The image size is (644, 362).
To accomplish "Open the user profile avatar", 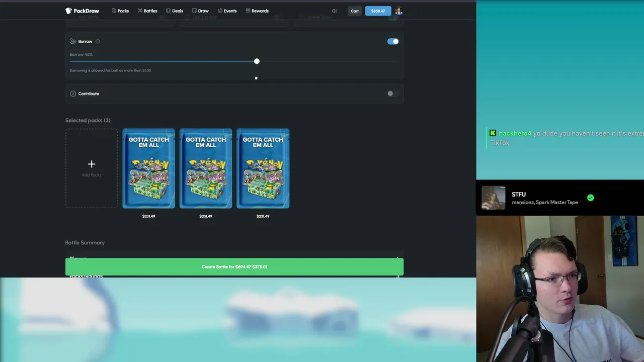I will click(398, 11).
